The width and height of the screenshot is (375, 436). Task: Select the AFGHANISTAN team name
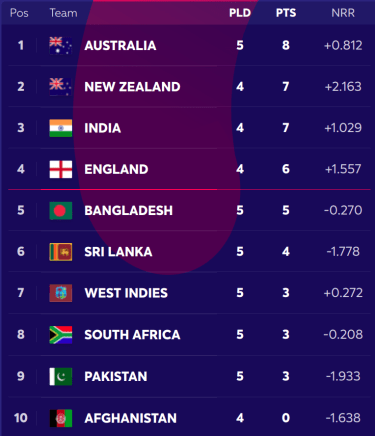pyautogui.click(x=131, y=418)
